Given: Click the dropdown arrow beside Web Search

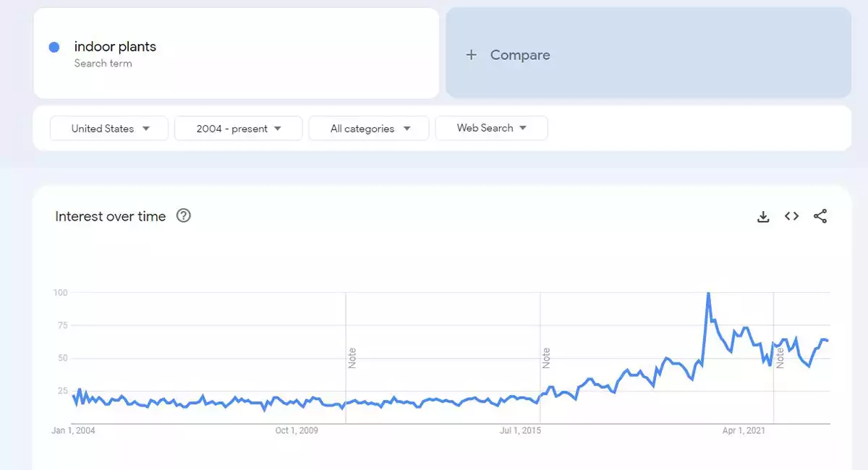Looking at the screenshot, I should coord(523,128).
